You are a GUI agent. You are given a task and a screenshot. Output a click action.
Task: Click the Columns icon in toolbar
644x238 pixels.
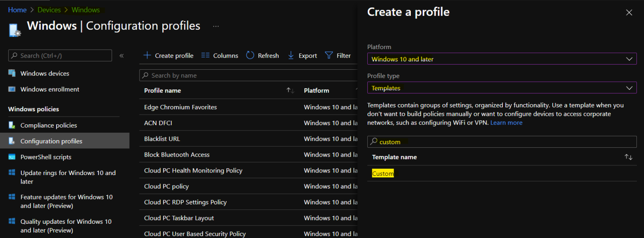205,55
